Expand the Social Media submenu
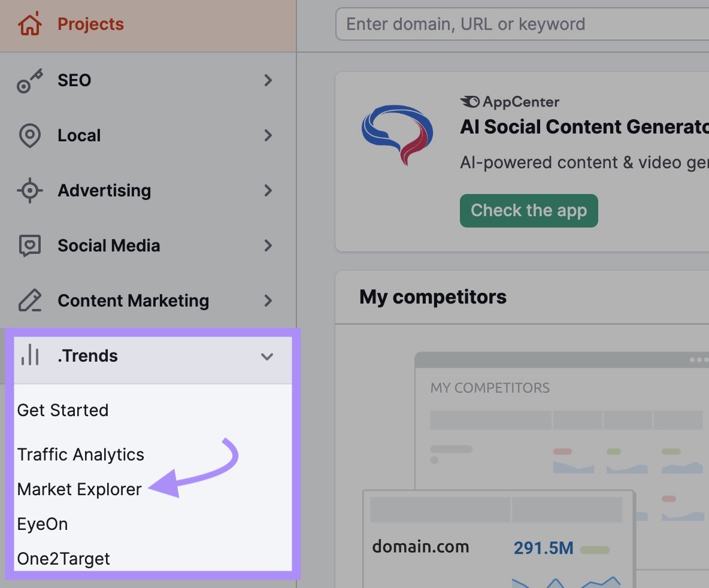The image size is (709, 588). tap(267, 245)
